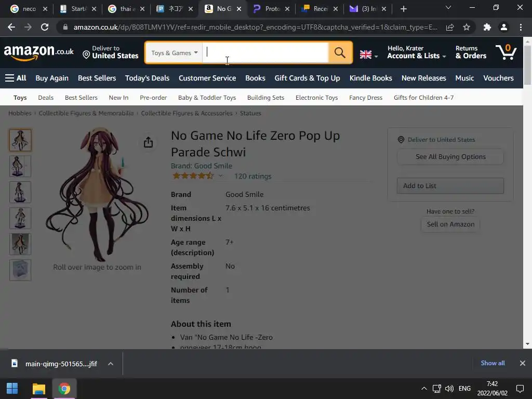Screen dimensions: 532x399
Task: Click the orange search magnifier button
Action: point(340,52)
